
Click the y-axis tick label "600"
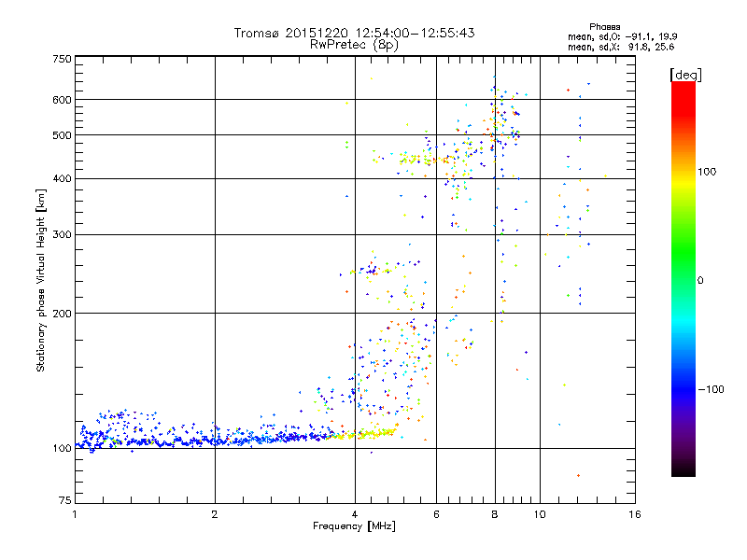pyautogui.click(x=62, y=100)
